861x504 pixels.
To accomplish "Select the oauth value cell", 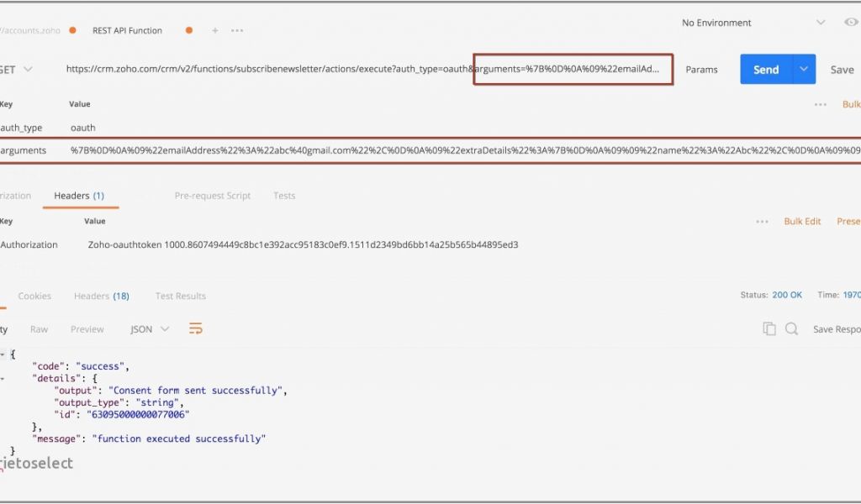I will [x=83, y=128].
